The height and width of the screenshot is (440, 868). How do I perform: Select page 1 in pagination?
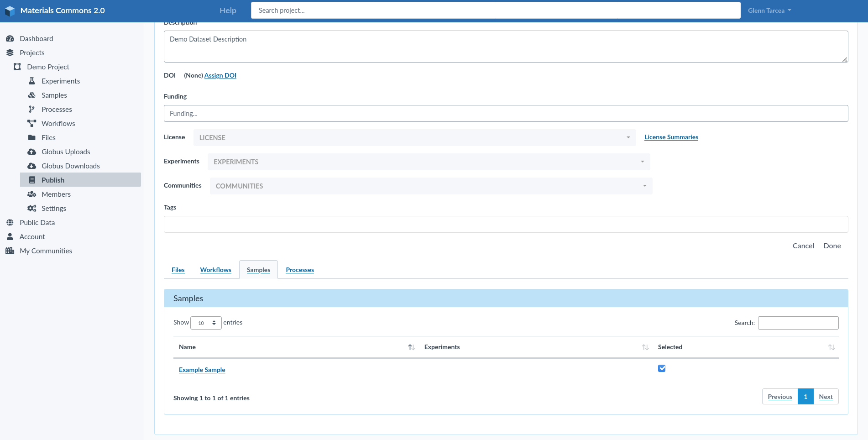point(805,397)
